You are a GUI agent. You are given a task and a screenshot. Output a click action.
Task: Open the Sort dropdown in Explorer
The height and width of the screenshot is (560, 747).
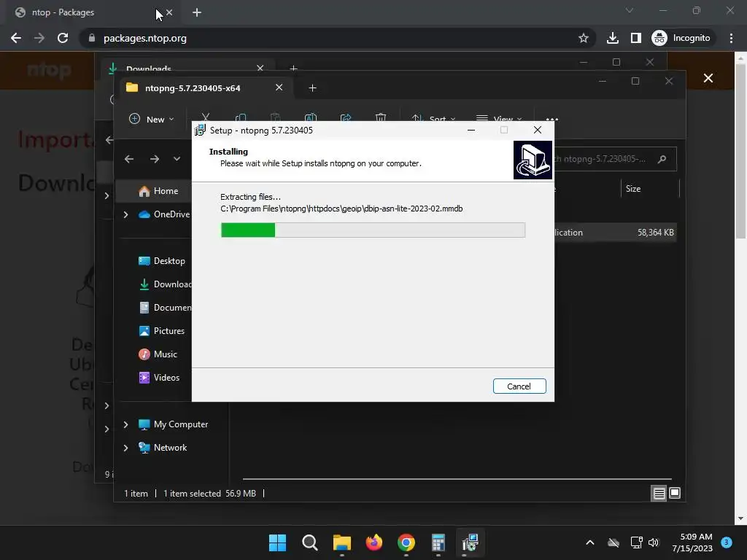tap(433, 119)
